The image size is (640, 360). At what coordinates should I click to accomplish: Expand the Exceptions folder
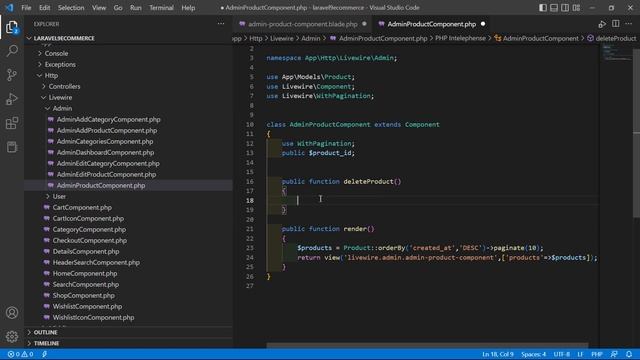tap(60, 64)
